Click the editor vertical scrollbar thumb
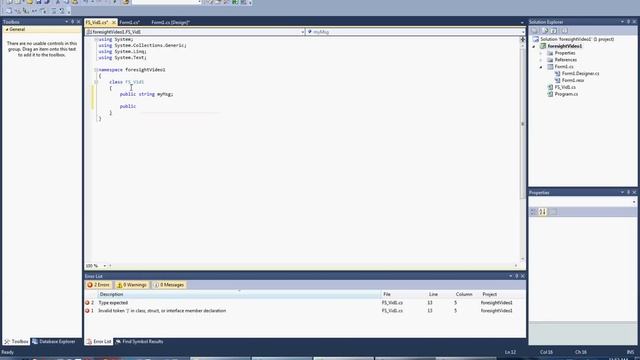This screenshot has height=360, width=640. click(x=522, y=124)
